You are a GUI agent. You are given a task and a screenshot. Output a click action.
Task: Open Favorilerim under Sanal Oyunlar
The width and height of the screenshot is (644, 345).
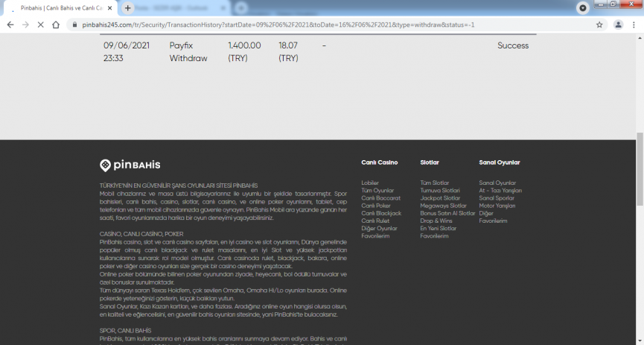493,221
